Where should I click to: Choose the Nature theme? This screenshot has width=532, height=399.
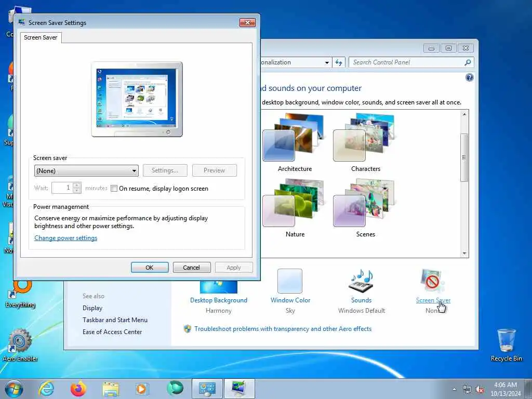click(x=295, y=208)
